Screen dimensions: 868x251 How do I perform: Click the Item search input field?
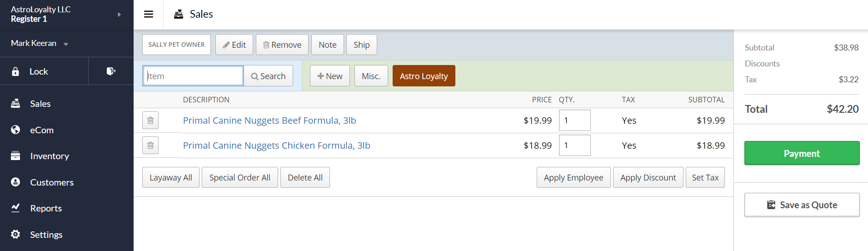193,76
